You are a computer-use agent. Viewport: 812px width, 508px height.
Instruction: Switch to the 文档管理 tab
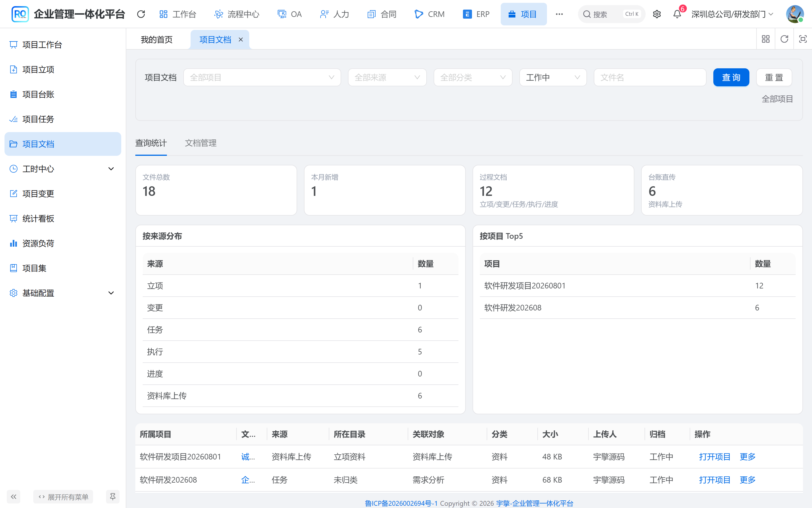click(x=201, y=143)
